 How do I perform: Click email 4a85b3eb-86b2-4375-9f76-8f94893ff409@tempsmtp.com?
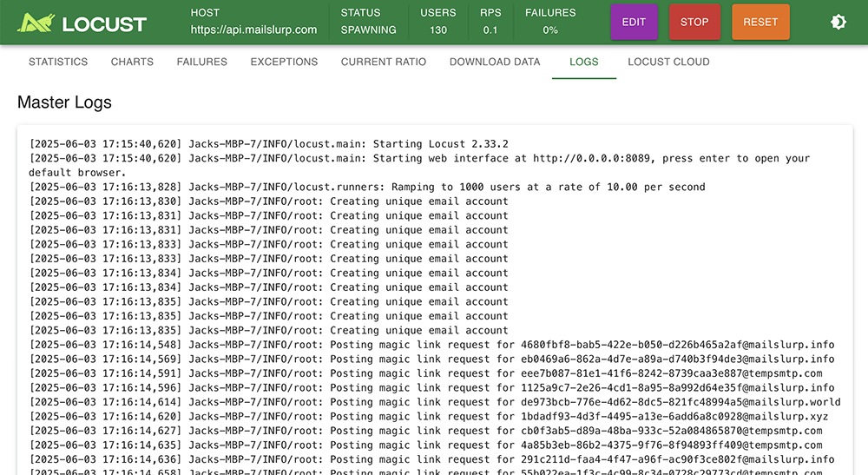pyautogui.click(x=671, y=445)
